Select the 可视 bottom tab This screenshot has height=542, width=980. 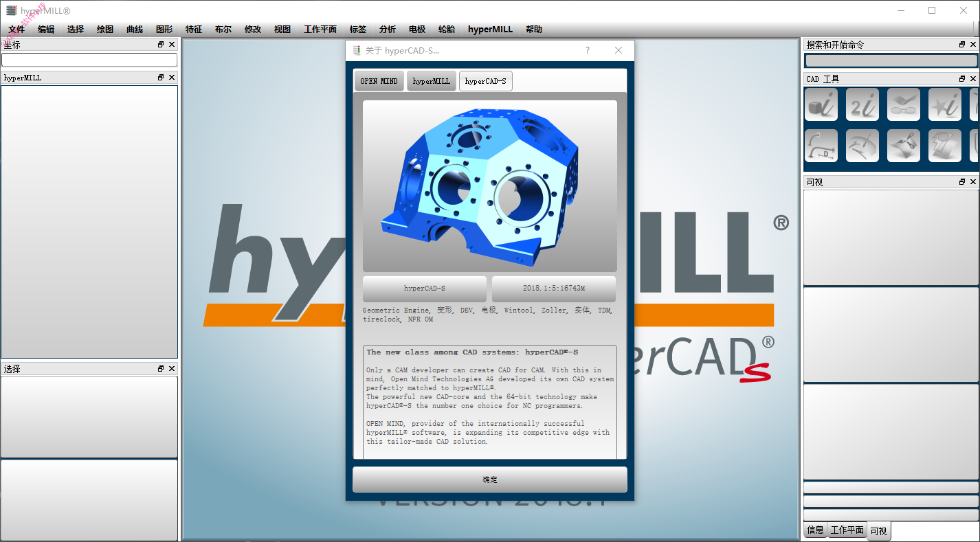[x=879, y=531]
